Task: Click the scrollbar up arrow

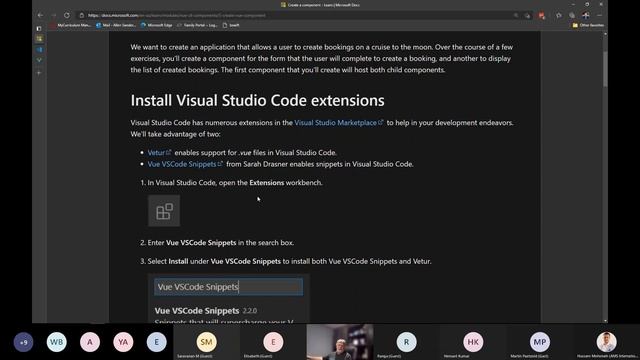Action: tap(605, 34)
